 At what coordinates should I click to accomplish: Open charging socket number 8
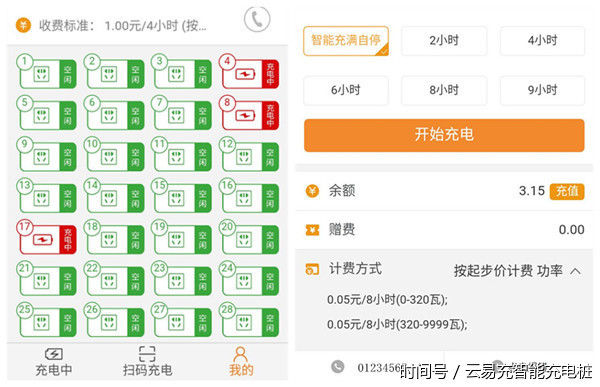(249, 113)
